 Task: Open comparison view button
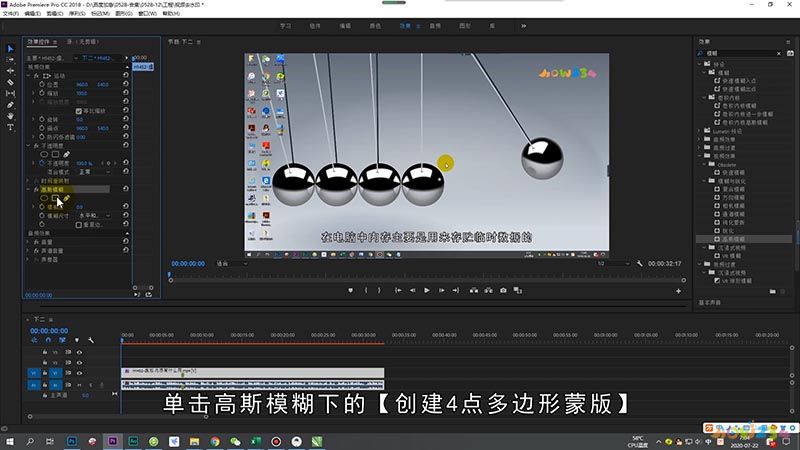pos(517,290)
